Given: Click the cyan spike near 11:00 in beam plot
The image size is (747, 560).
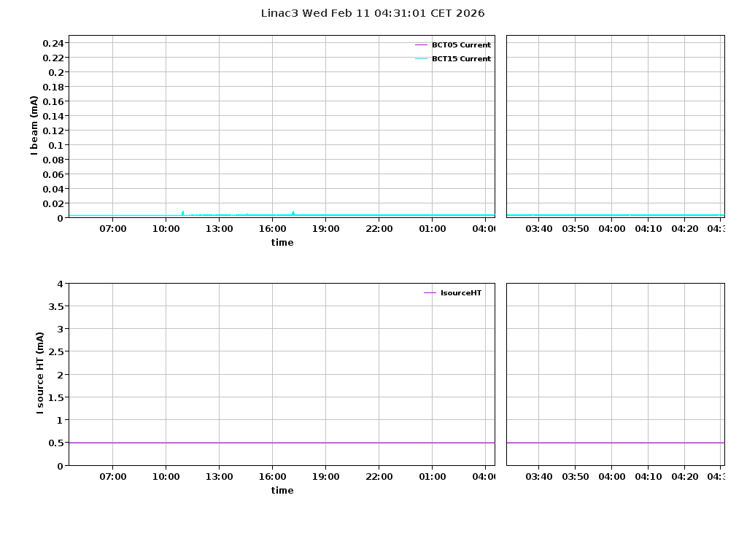Looking at the screenshot, I should [182, 213].
